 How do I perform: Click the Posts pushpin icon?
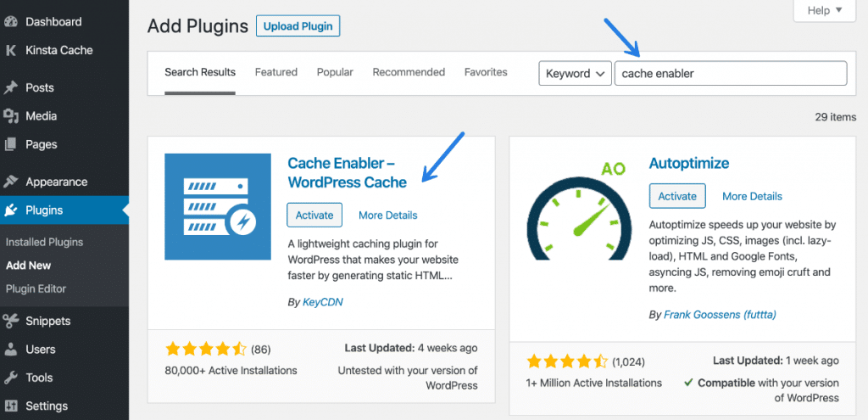(10, 87)
